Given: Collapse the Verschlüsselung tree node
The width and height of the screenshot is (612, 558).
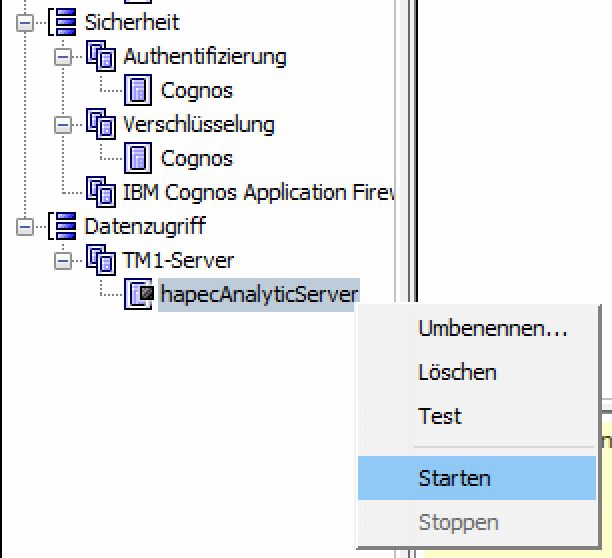Looking at the screenshot, I should pyautogui.click(x=63, y=125).
